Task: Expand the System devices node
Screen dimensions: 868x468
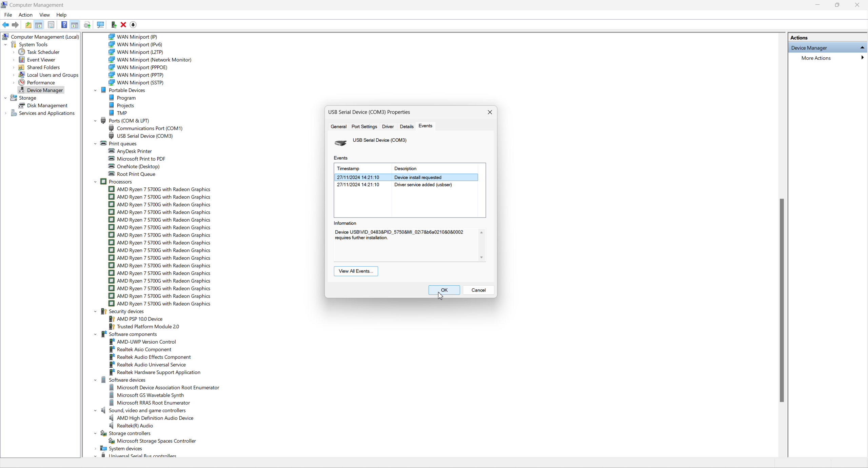Action: [95, 449]
